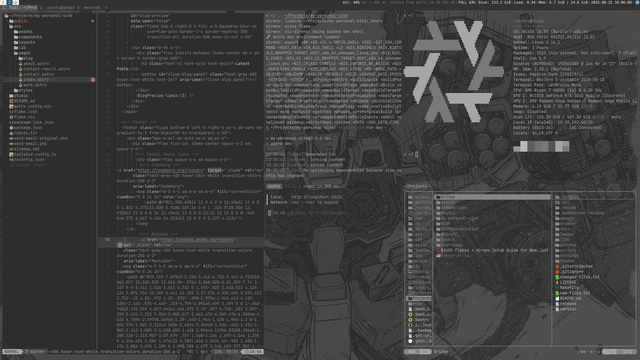
Task: Switch to workspace 3 in status bar
Action: [16, 2]
